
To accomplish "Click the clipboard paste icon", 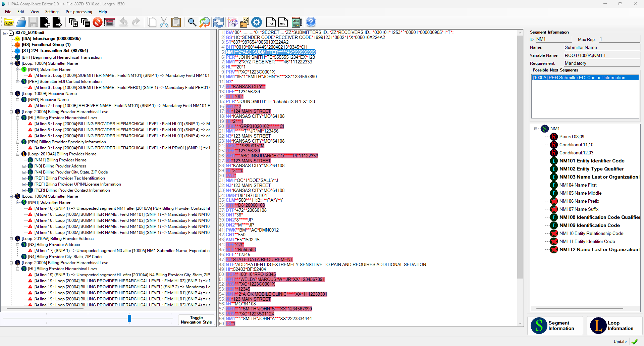I will pos(176,22).
